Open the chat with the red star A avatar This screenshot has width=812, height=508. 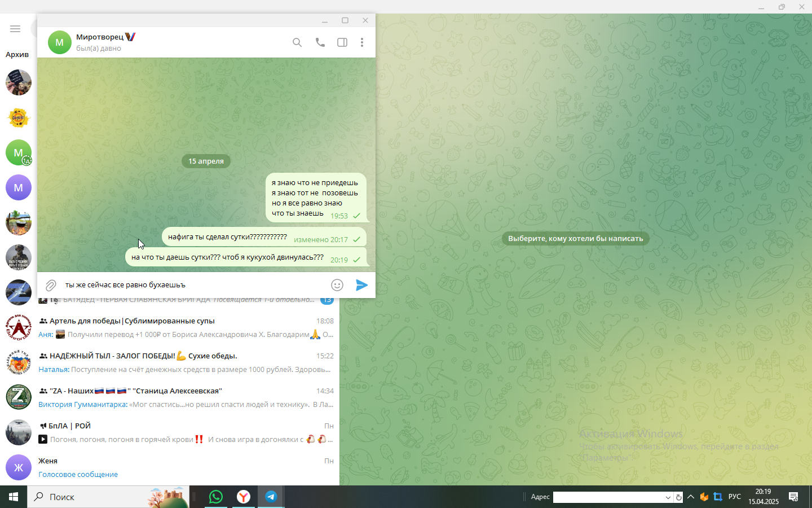pos(19,327)
